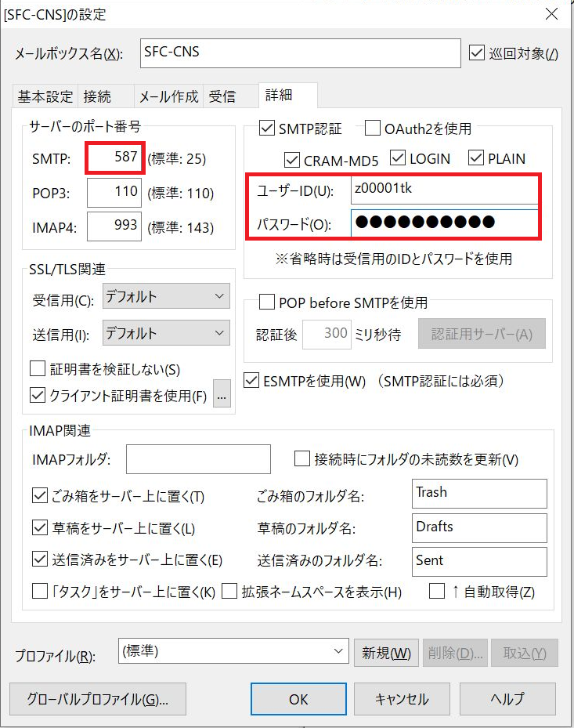Uncheck ごみ箱をサーバー上に置く option
The width and height of the screenshot is (574, 728).
click(40, 496)
